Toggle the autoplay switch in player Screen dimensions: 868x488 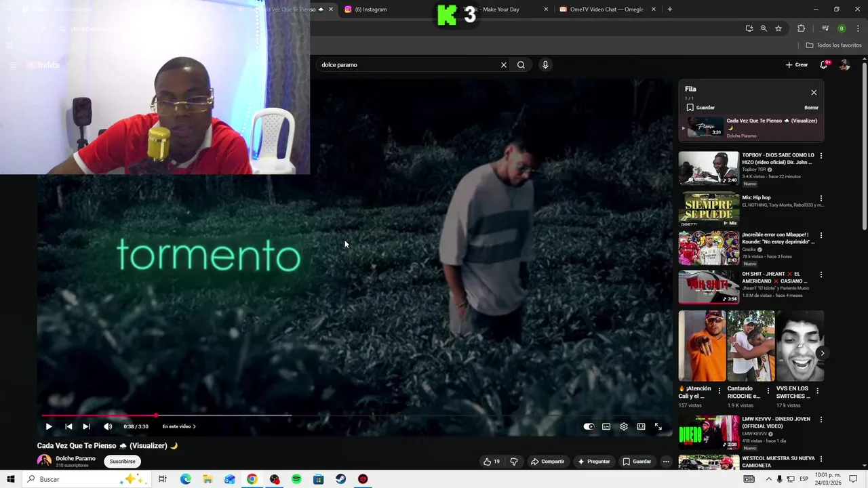[589, 426]
